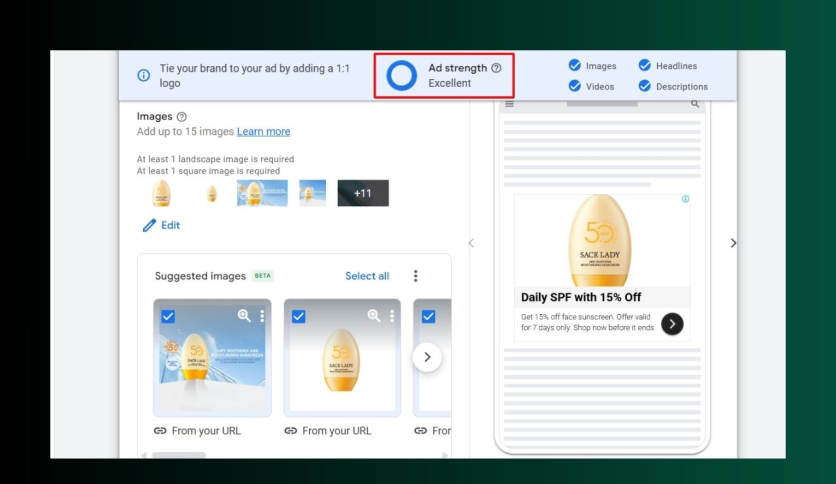Click the Descriptions checkmark in ad strength
This screenshot has height=484, width=836.
645,86
